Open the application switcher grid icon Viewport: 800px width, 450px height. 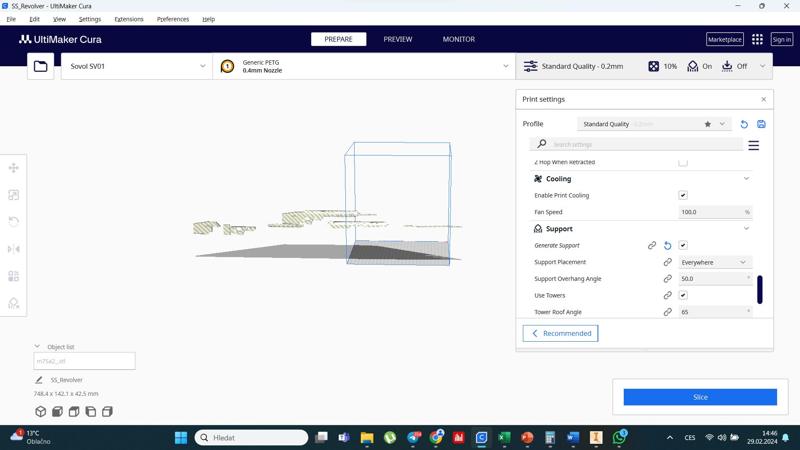point(757,39)
